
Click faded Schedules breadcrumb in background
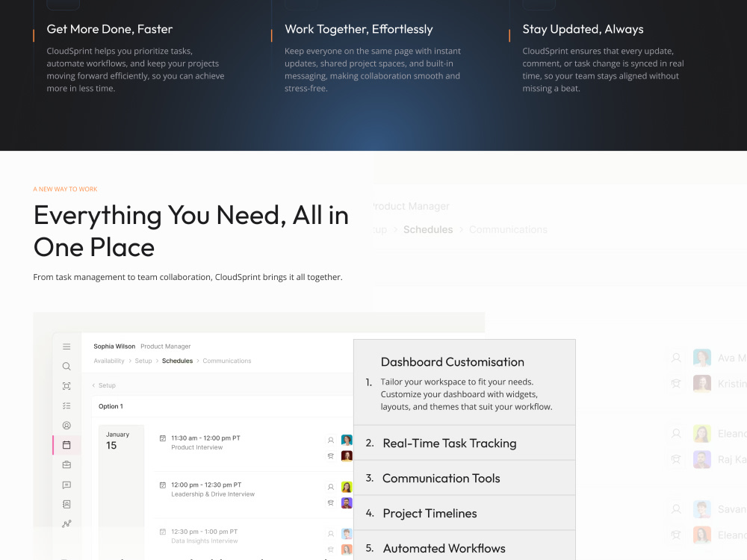tap(428, 229)
